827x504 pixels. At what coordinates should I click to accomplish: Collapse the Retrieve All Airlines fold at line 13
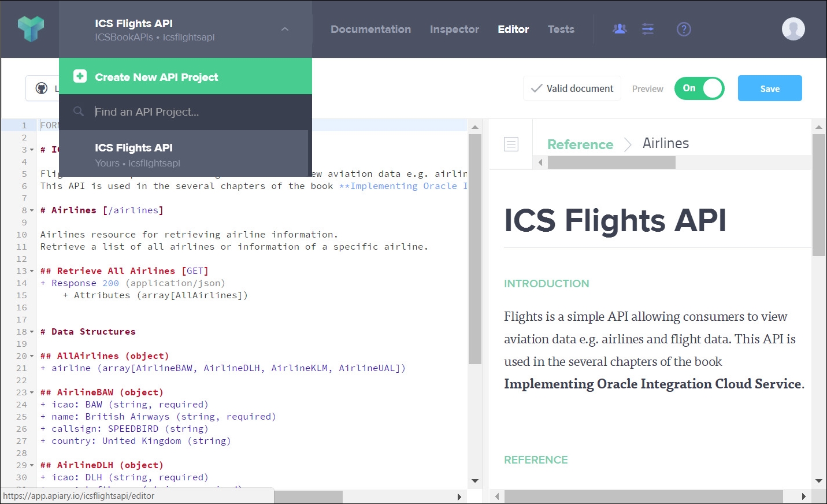click(x=32, y=272)
